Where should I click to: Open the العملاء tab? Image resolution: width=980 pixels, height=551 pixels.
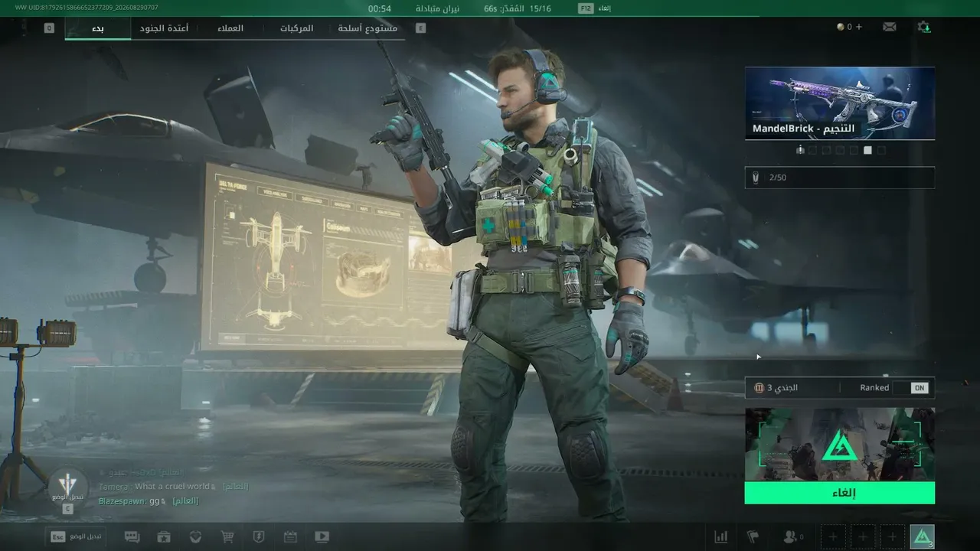point(230,28)
